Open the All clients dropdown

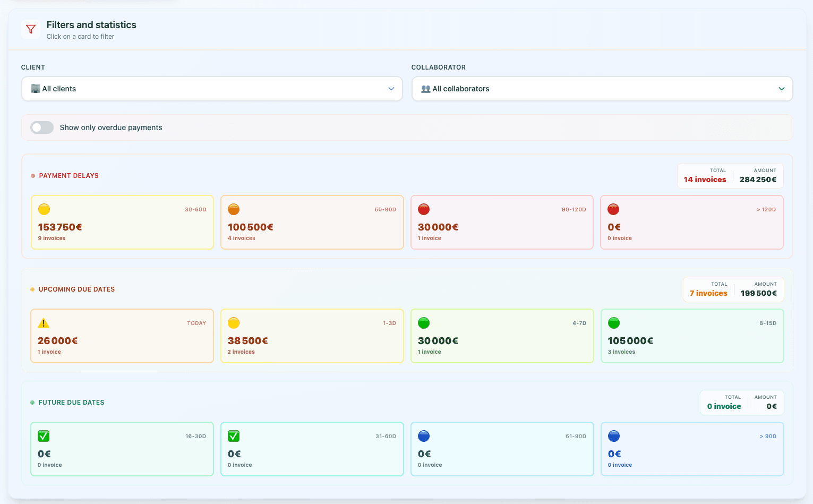pyautogui.click(x=212, y=89)
